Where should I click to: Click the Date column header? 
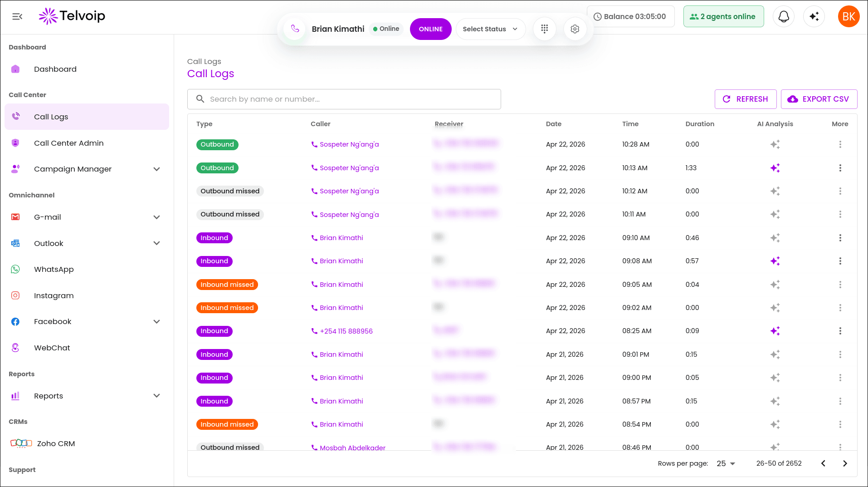[553, 124]
